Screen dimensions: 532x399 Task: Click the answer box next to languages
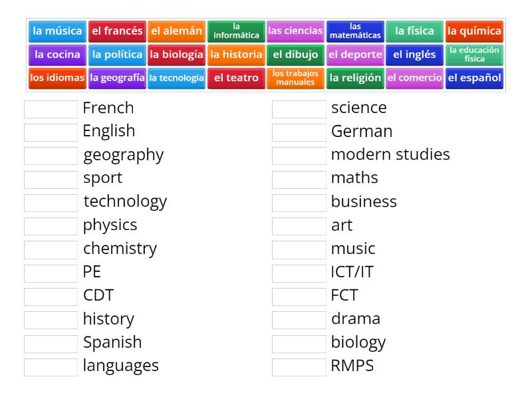(x=51, y=365)
